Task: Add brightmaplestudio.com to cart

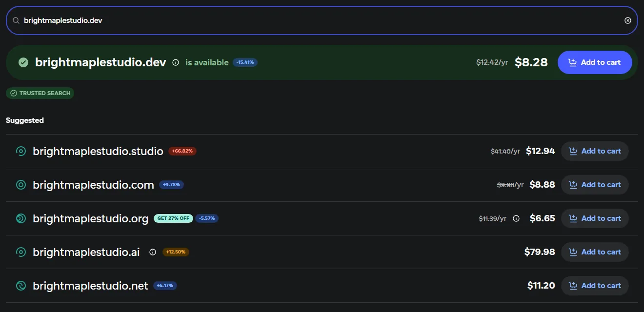Action: [x=595, y=185]
